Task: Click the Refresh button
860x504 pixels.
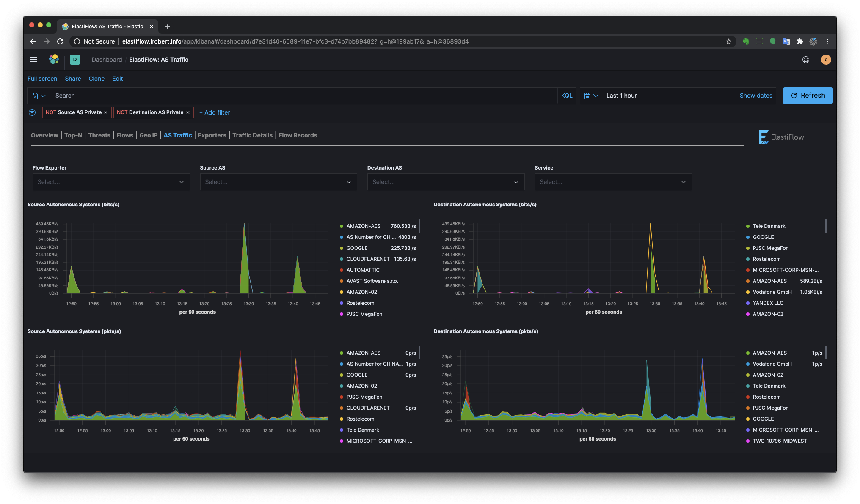Action: click(808, 96)
